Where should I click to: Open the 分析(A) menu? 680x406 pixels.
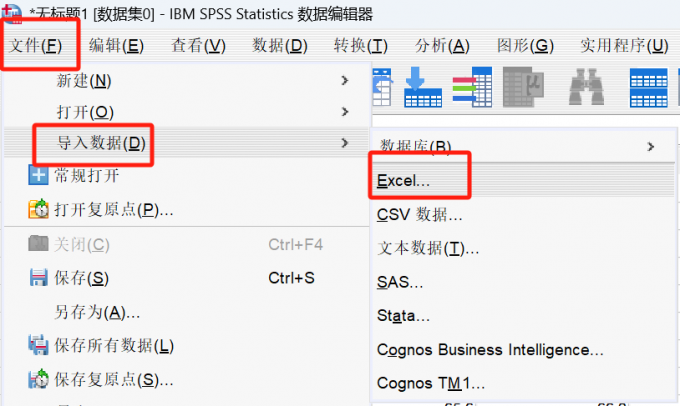pyautogui.click(x=442, y=45)
